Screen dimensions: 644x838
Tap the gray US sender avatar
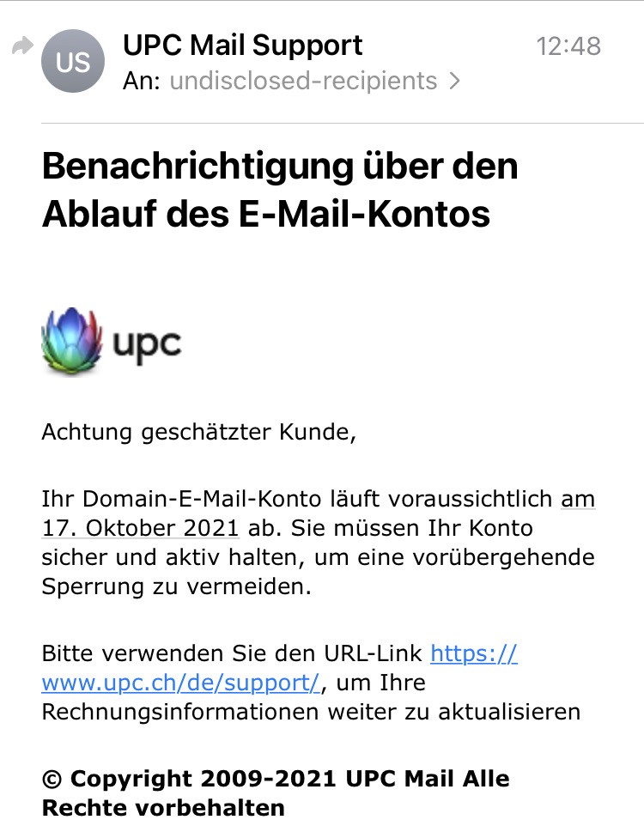pos(73,61)
